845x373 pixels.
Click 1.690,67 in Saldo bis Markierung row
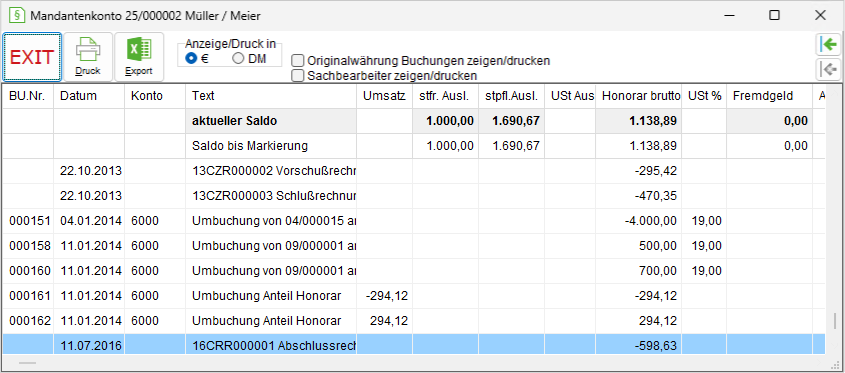pyautogui.click(x=516, y=146)
